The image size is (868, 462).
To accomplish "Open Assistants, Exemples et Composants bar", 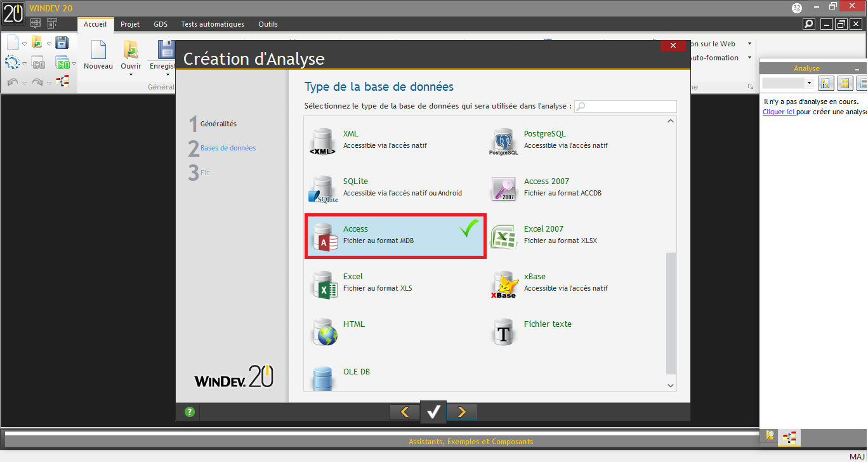I will click(x=471, y=442).
